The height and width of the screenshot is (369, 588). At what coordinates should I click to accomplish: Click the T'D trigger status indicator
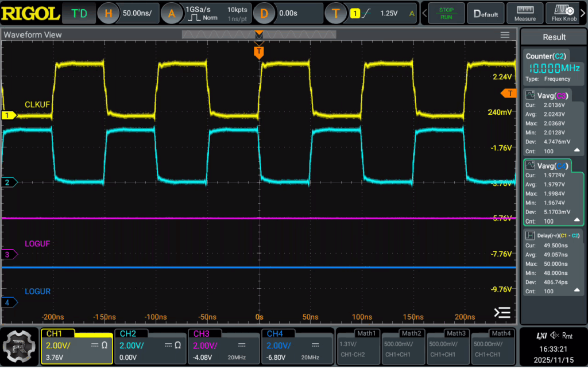(79, 14)
